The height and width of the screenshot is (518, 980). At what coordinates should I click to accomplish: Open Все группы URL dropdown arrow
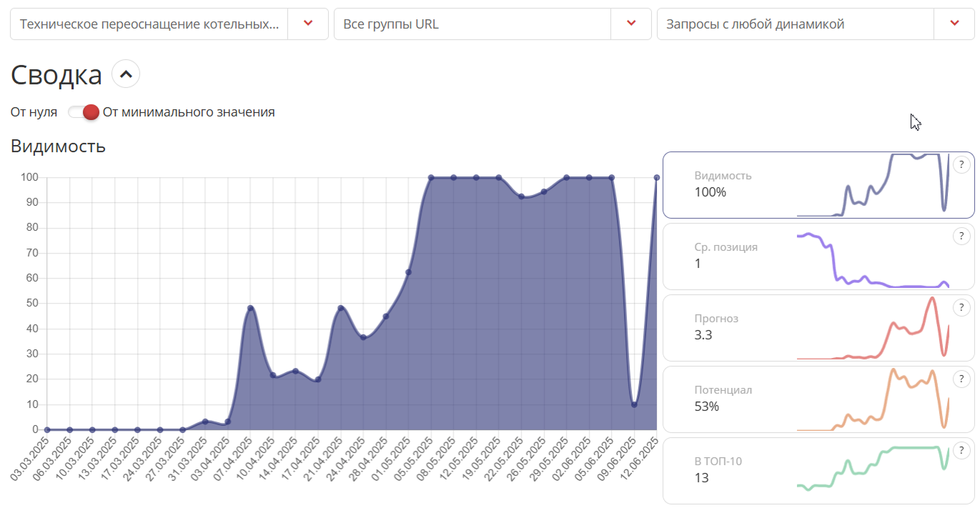631,24
